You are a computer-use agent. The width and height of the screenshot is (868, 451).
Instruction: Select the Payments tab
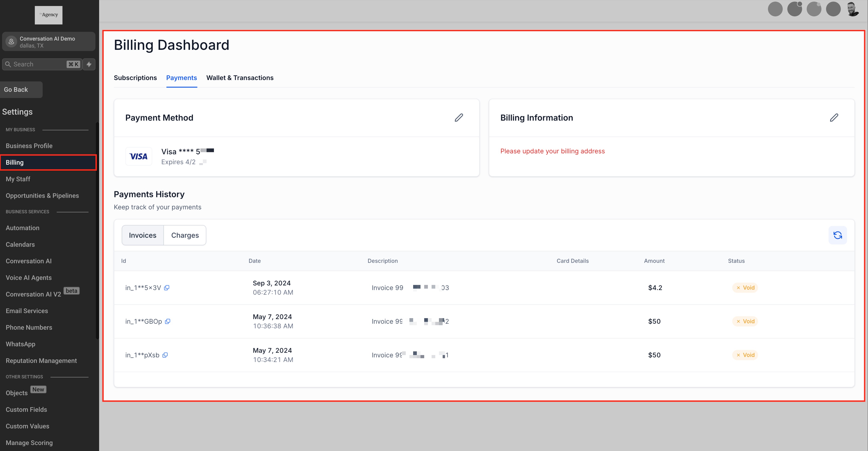(x=181, y=78)
